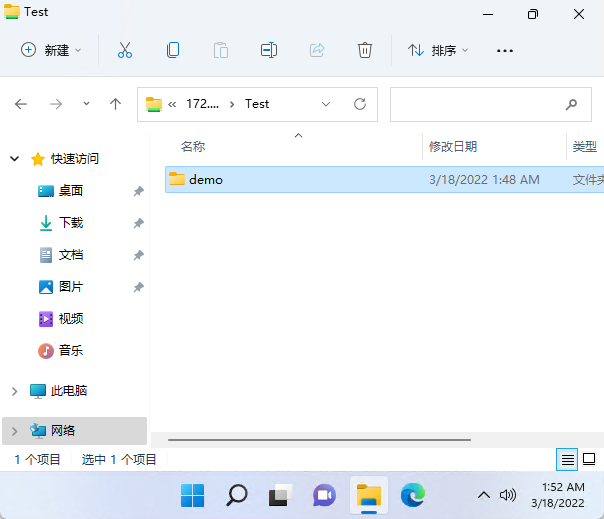Click the Cut scissors icon
604x519 pixels.
(x=125, y=50)
